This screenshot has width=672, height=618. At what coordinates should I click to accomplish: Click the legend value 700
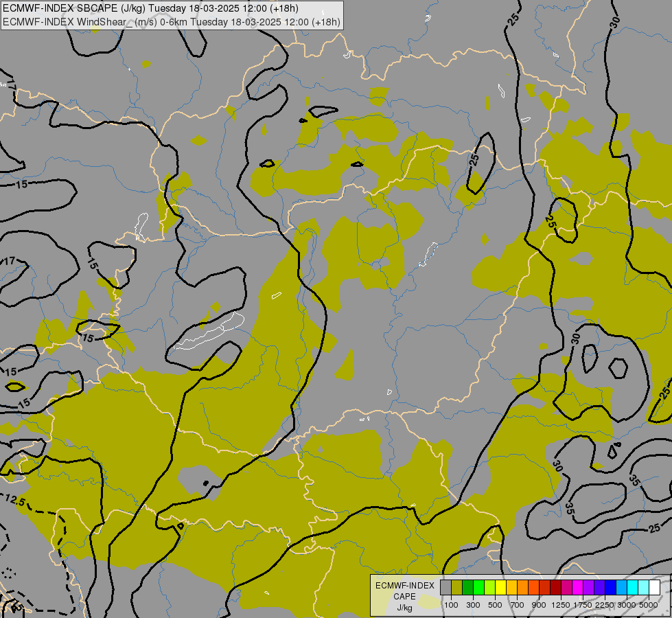point(518,605)
